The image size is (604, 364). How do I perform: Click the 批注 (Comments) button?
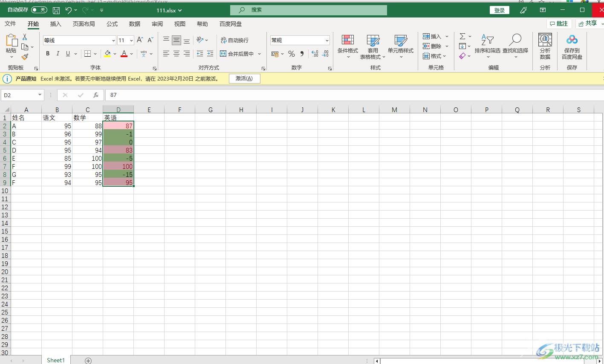point(559,24)
